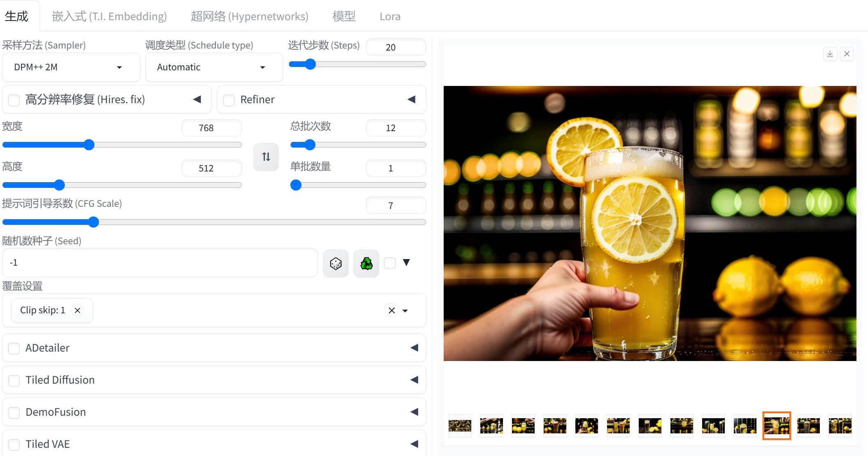This screenshot has width=868, height=456.
Task: Click the green recycle reuse seed icon
Action: [x=366, y=263]
